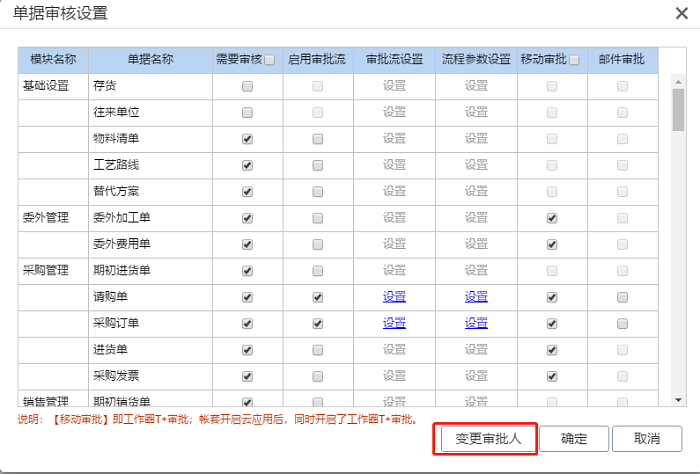The width and height of the screenshot is (700, 474).
Task: Uncheck 需要审核 for 委外加工单 row
Action: pyautogui.click(x=247, y=218)
